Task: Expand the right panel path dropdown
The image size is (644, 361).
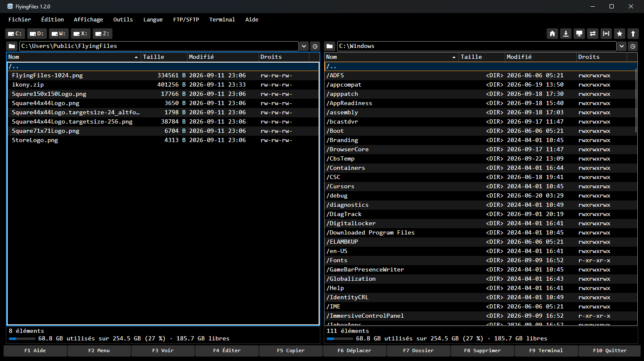Action: 622,46
